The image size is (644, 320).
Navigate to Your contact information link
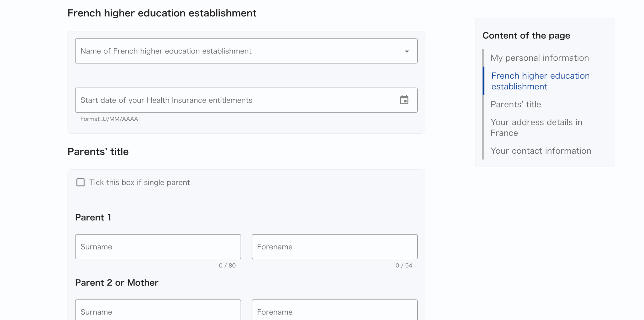[541, 151]
